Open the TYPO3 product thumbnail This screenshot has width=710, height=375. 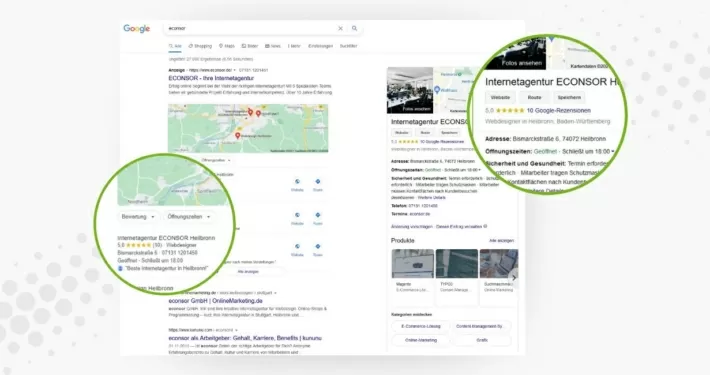tap(456, 263)
